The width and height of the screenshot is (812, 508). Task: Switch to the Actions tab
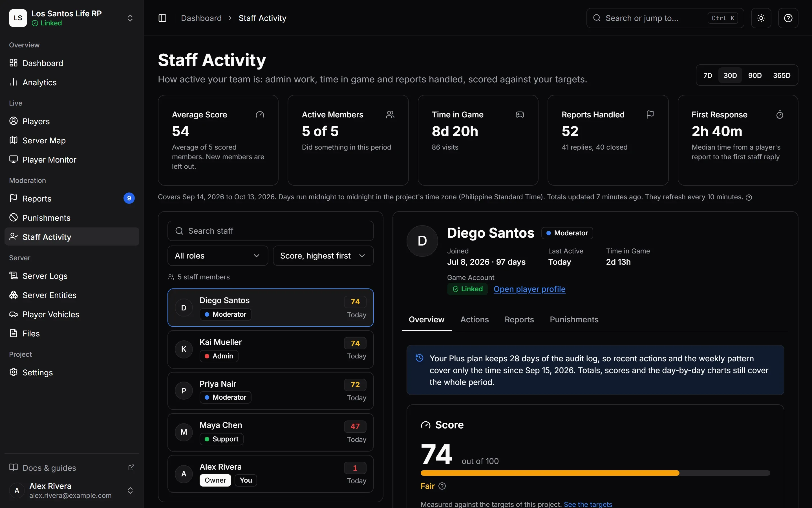474,319
